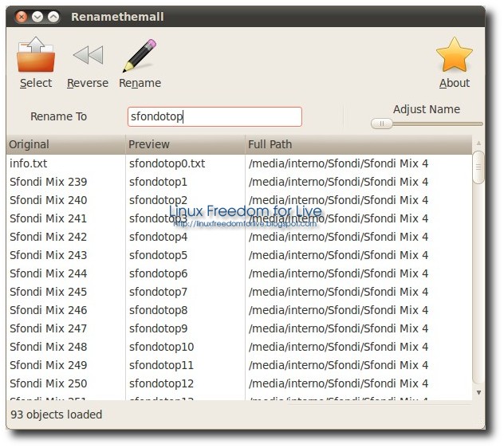Maximize the Renamethemall window
Viewport: 504px width, 448px height.
(x=53, y=17)
